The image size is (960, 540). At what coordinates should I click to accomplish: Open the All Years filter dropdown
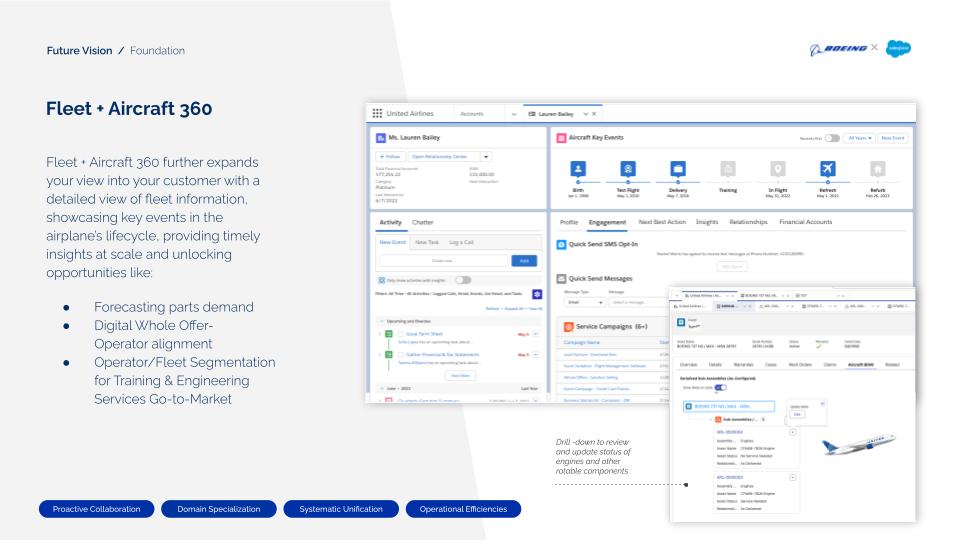[x=860, y=138]
